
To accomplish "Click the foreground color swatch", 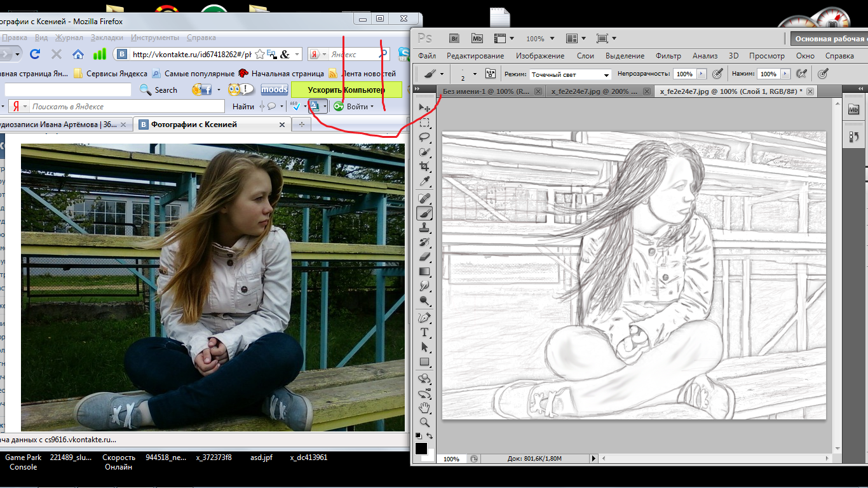I will (421, 449).
